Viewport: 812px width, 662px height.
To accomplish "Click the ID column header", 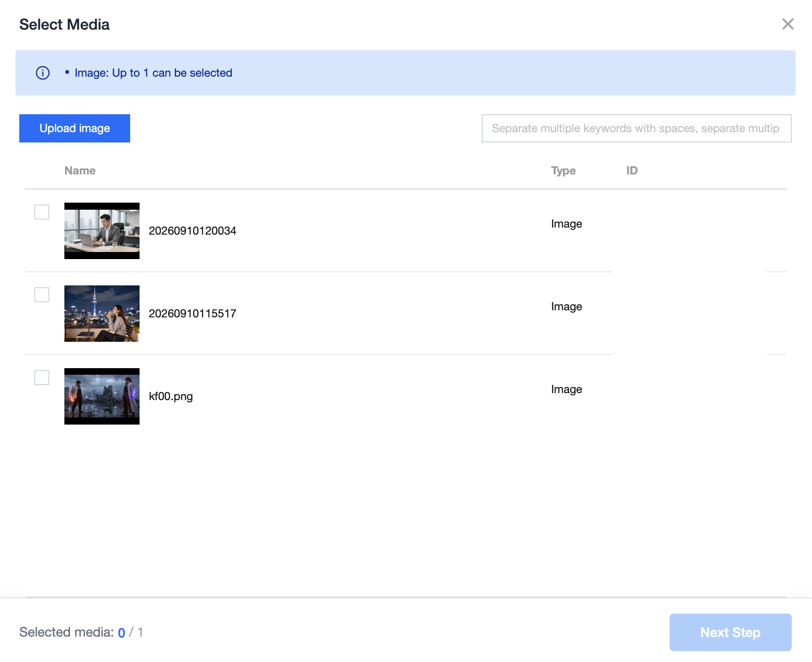I will [632, 171].
